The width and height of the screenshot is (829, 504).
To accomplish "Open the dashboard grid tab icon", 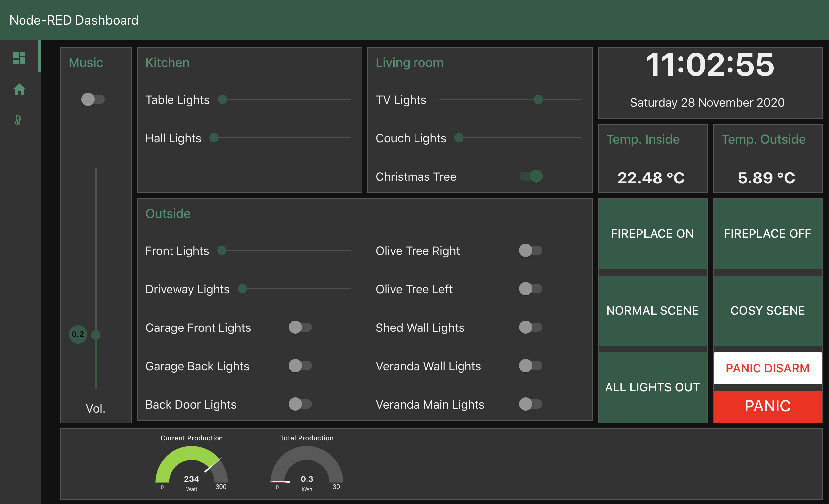I will pyautogui.click(x=19, y=58).
